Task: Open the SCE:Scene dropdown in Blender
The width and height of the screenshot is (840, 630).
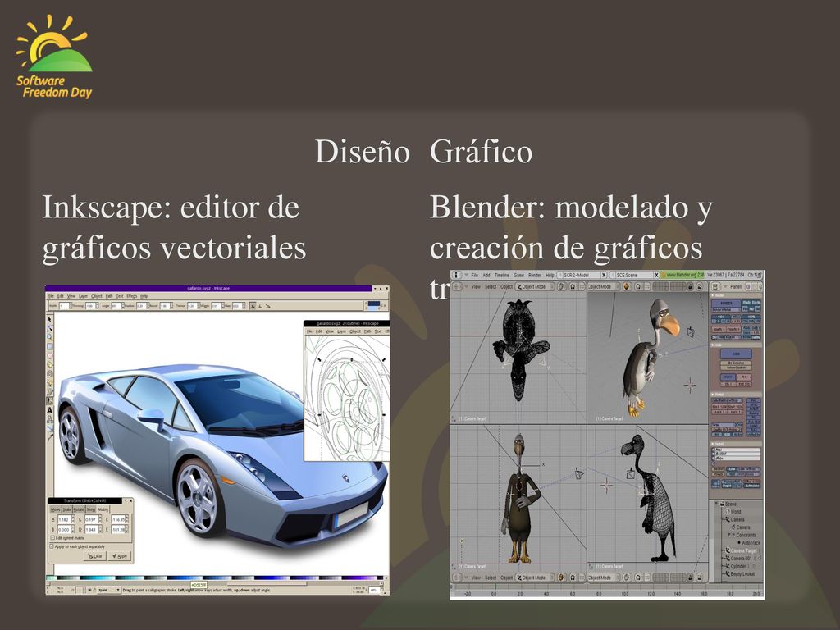Action: click(x=613, y=275)
